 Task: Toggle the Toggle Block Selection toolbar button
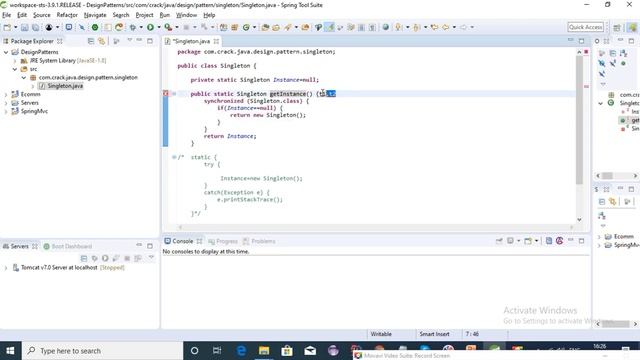(361, 27)
